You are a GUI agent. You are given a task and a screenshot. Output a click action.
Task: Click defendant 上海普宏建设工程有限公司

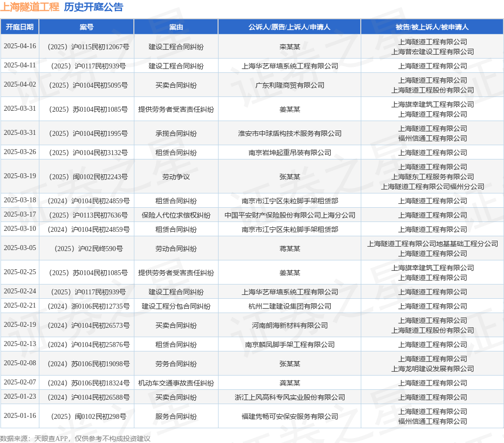(x=432, y=52)
